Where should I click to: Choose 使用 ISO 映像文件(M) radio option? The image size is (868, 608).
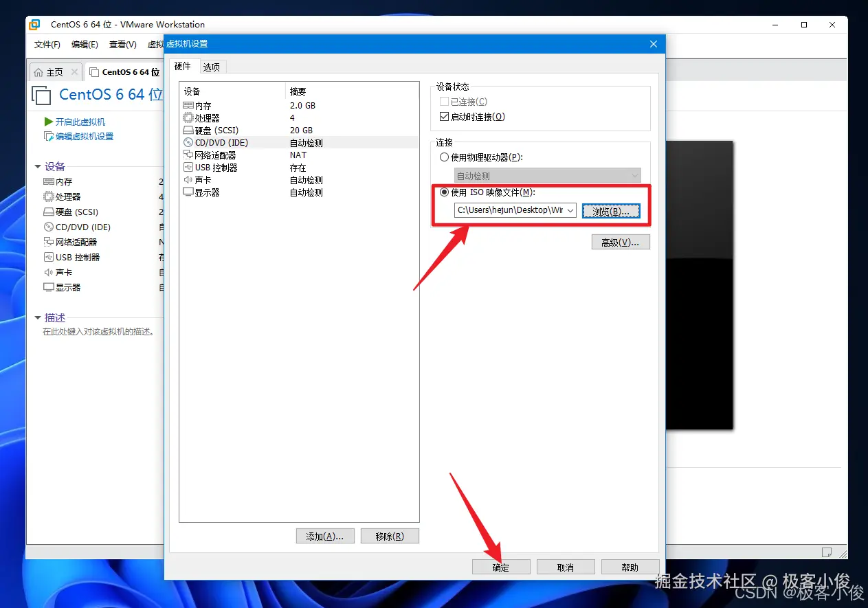point(444,192)
